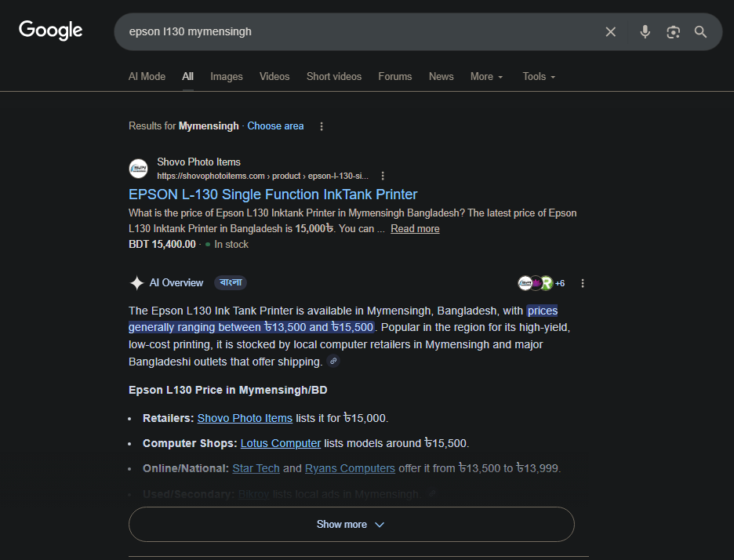Expand AI Overview with Show more
The height and width of the screenshot is (560, 734).
351,525
